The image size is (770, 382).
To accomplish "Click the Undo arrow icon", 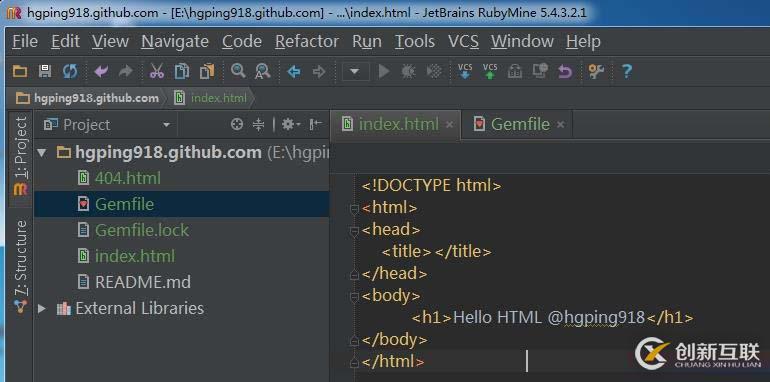I will coord(101,72).
